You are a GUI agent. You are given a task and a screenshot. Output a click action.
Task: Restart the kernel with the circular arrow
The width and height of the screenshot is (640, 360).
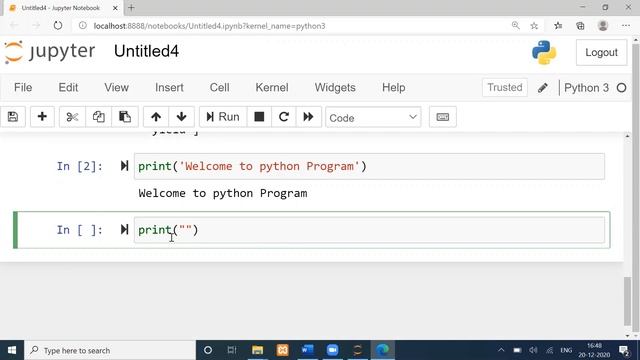[x=284, y=117]
